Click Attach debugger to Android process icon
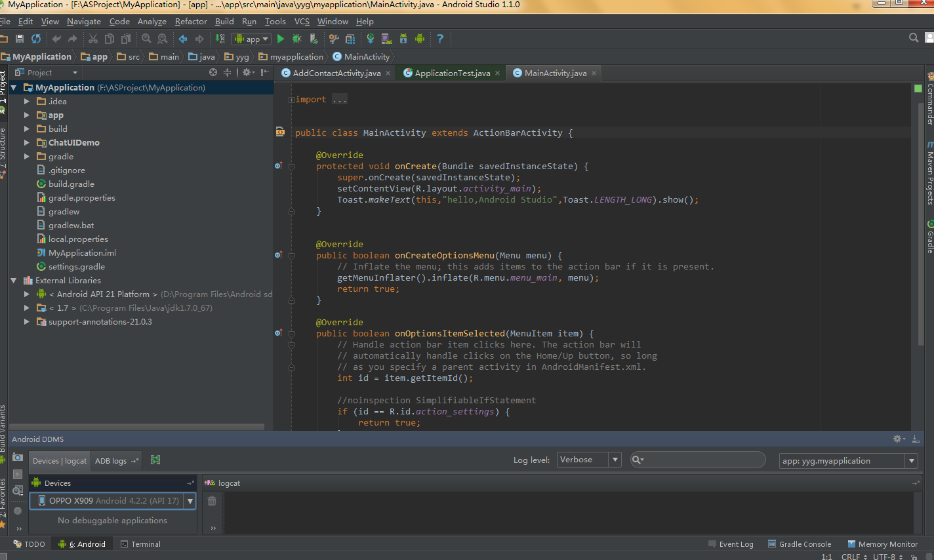Image resolution: width=934 pixels, height=560 pixels. tap(313, 39)
